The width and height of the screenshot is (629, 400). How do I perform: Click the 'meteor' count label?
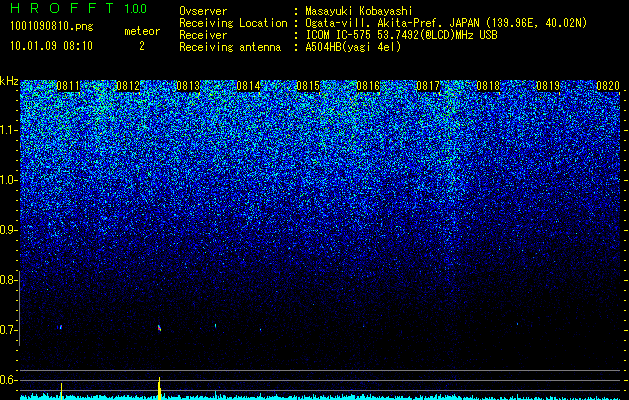[142, 31]
